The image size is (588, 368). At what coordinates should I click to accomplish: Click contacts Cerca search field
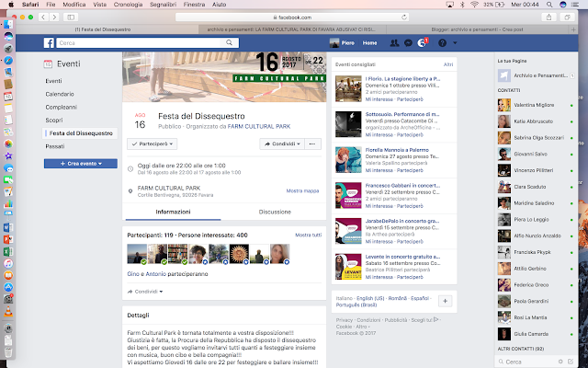click(x=530, y=362)
